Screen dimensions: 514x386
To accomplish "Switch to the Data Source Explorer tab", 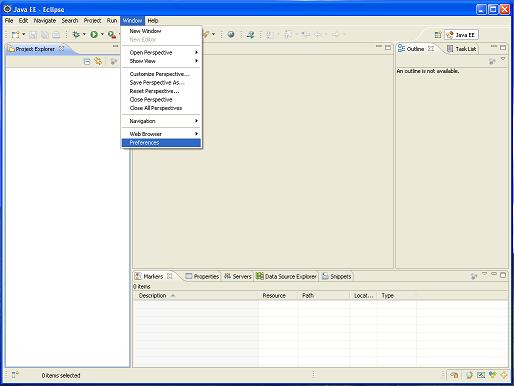I will (x=286, y=276).
